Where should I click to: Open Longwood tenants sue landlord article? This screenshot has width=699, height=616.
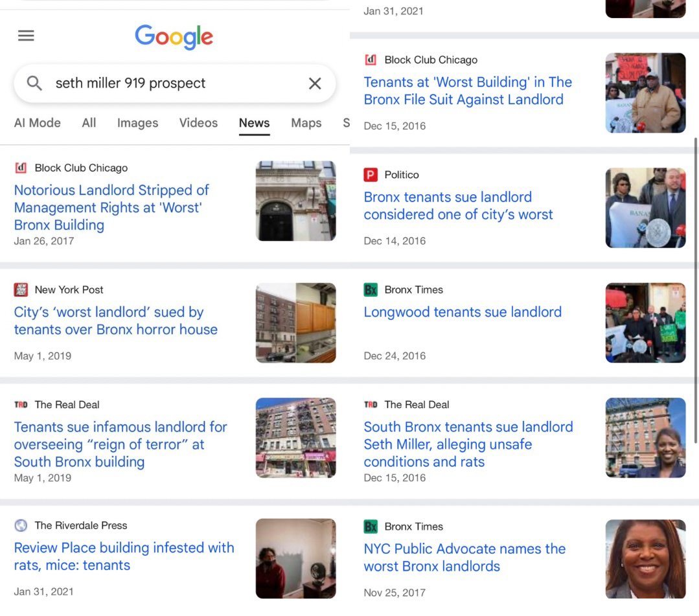coord(463,312)
